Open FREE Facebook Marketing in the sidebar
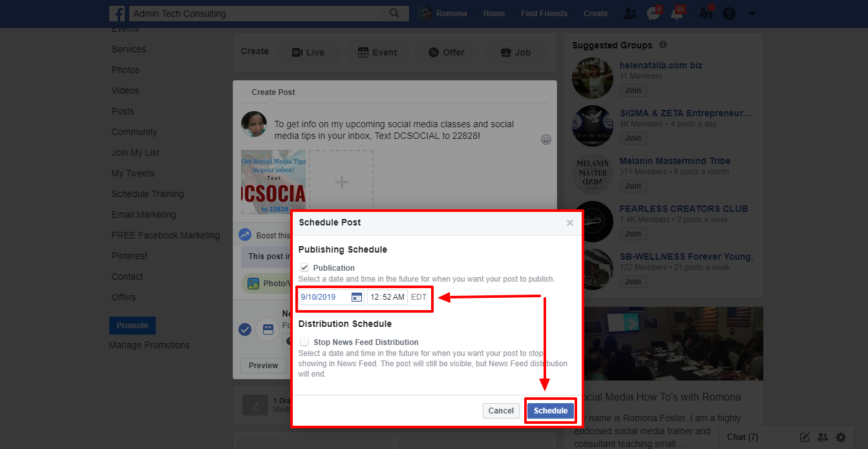Image resolution: width=868 pixels, height=449 pixels. [165, 235]
